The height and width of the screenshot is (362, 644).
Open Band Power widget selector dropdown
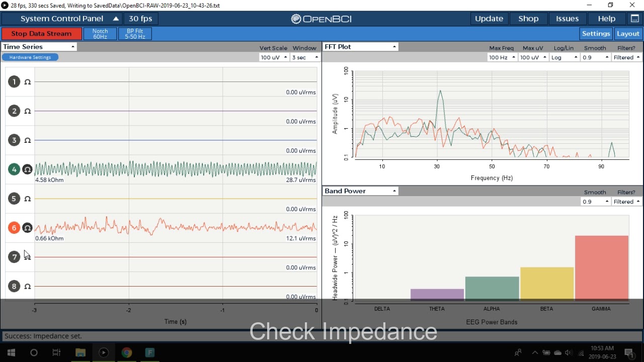pos(360,191)
